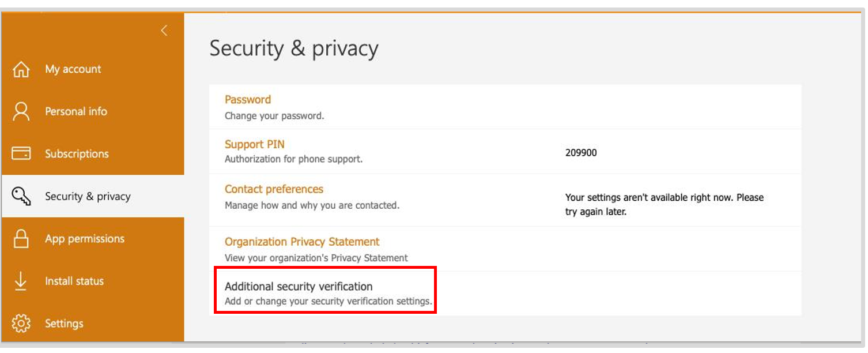Click the person icon for Personal info

tap(21, 111)
